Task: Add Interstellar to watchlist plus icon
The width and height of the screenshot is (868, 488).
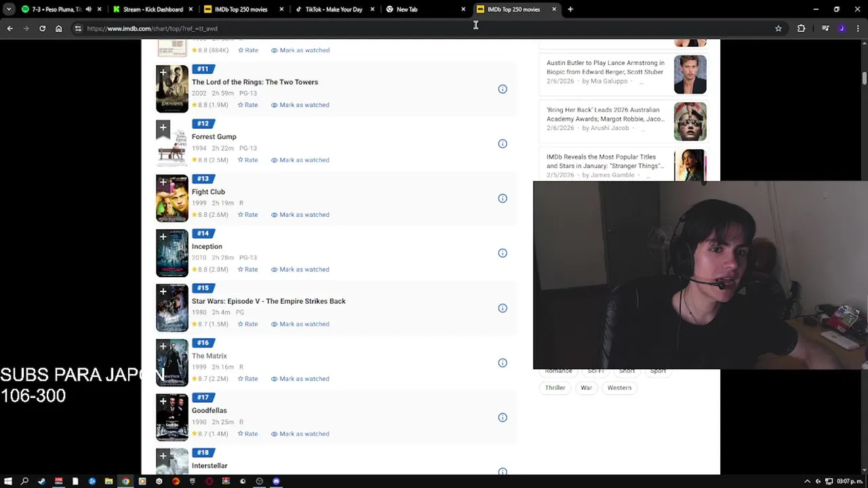Action: (163, 457)
